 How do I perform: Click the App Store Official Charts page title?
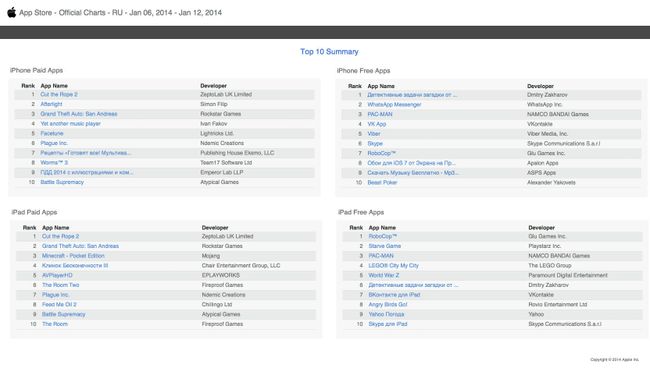point(120,12)
